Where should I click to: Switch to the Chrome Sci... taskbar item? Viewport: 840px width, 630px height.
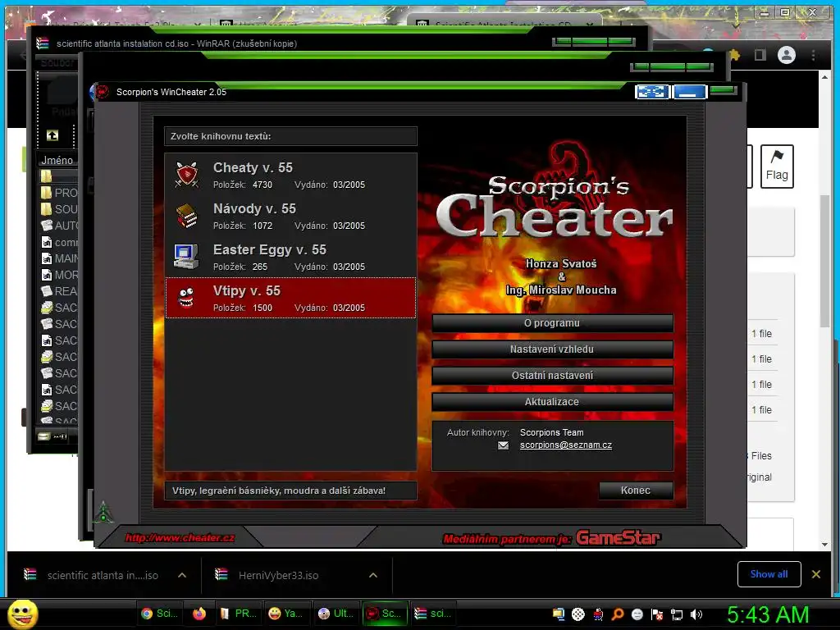point(160,614)
